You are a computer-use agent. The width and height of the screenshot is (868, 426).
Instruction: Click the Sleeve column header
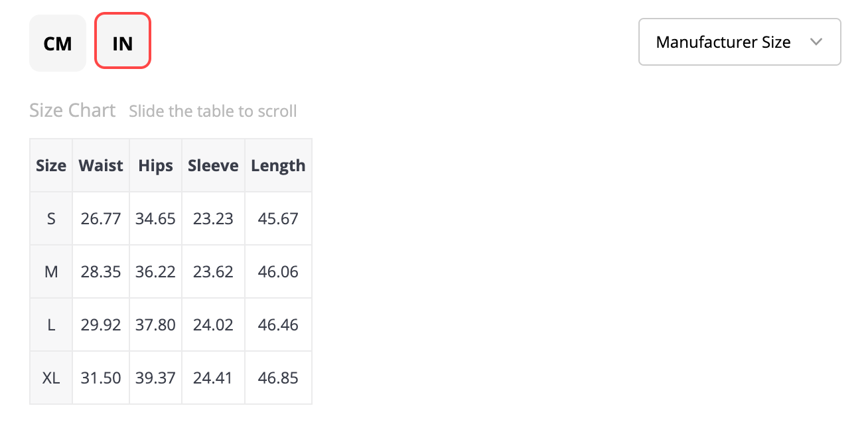(213, 166)
